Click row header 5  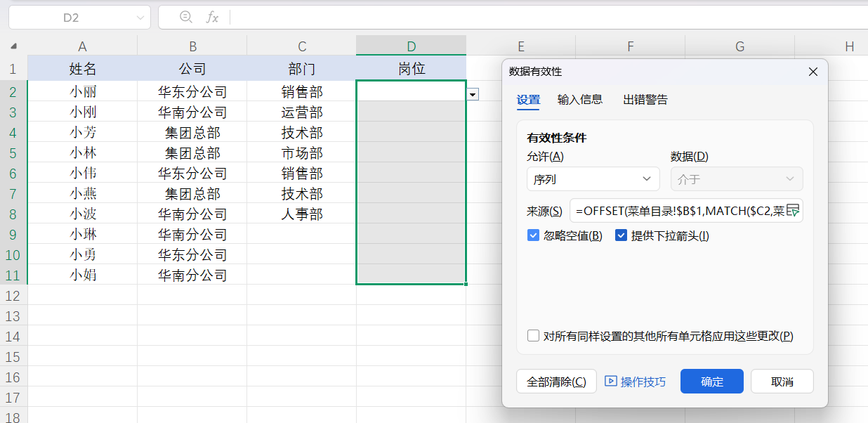click(12, 152)
